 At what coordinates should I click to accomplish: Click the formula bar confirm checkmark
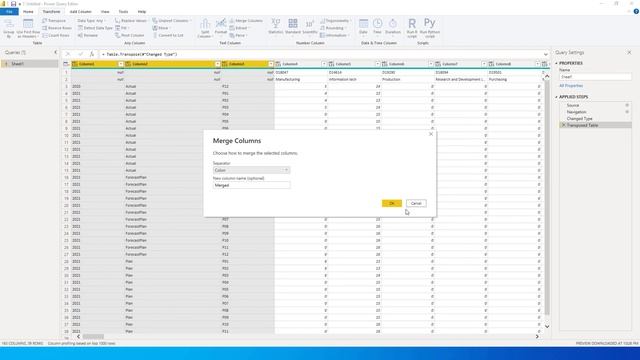[x=80, y=54]
